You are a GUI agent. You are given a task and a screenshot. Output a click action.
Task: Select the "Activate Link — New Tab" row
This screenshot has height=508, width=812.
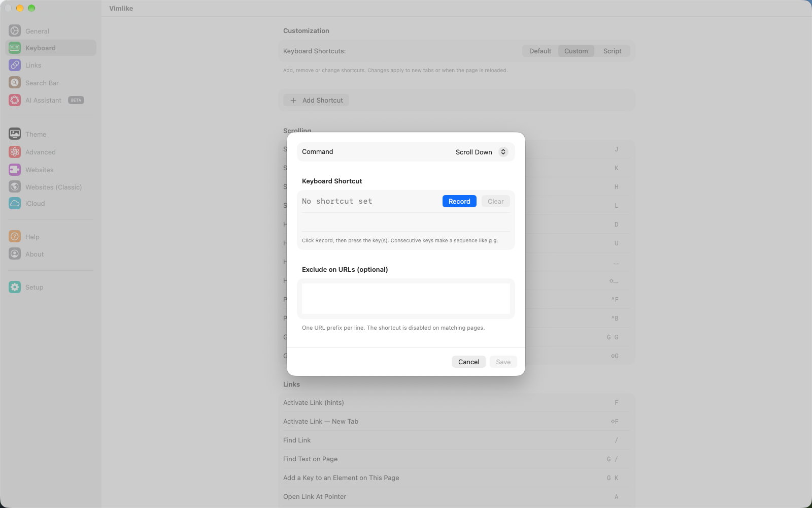pyautogui.click(x=457, y=422)
